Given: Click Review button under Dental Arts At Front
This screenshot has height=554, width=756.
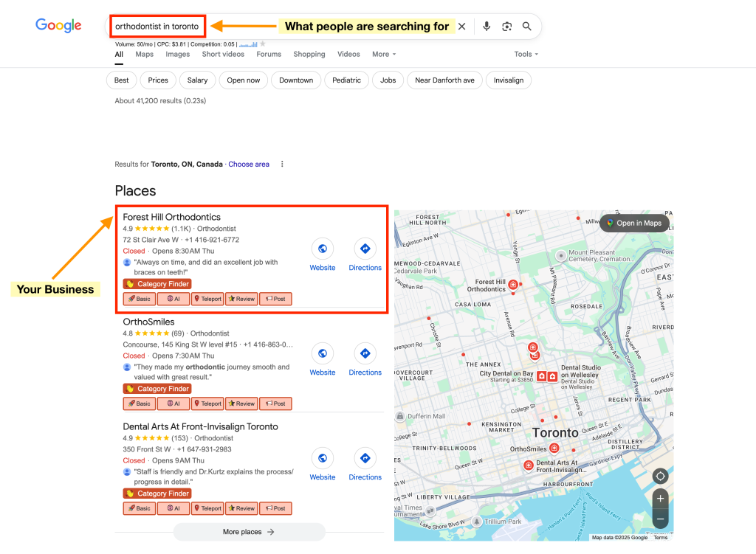Looking at the screenshot, I should (241, 508).
